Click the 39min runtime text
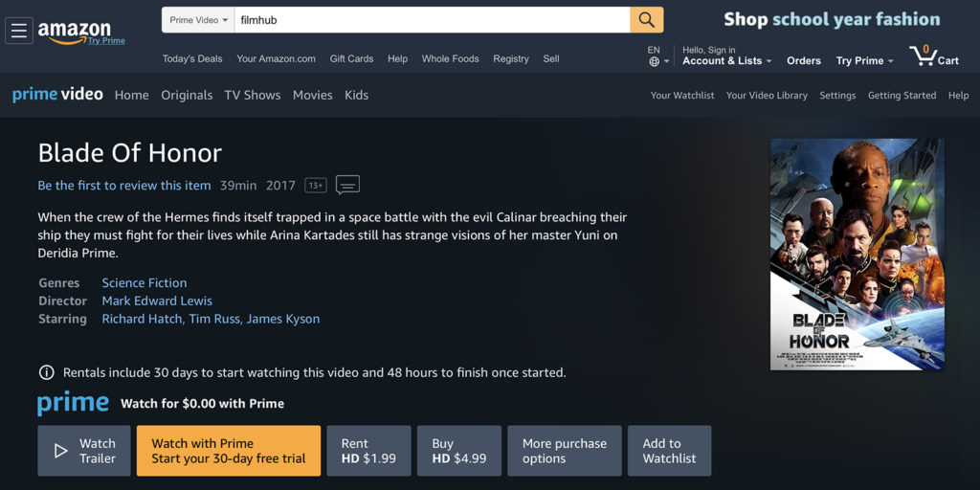Image resolution: width=980 pixels, height=490 pixels. [238, 186]
